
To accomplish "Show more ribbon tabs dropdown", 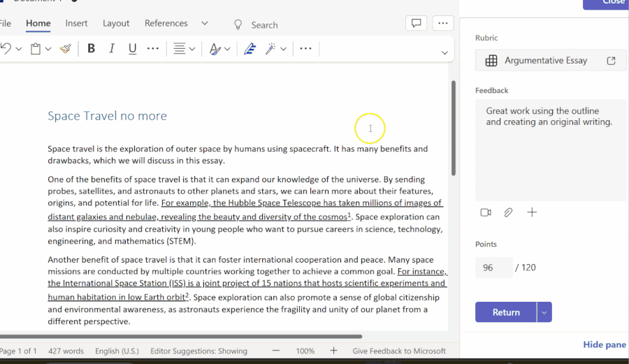I will 205,23.
